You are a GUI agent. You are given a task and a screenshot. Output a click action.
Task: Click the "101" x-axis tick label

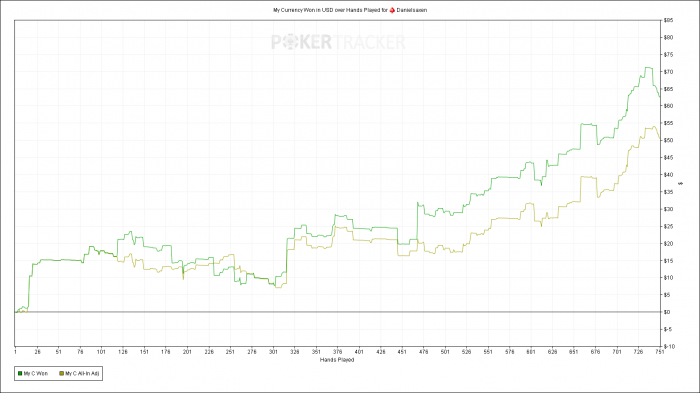[101, 352]
